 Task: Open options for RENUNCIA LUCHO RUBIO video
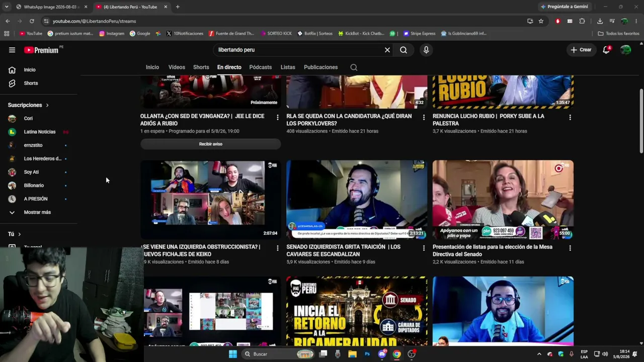pyautogui.click(x=570, y=117)
